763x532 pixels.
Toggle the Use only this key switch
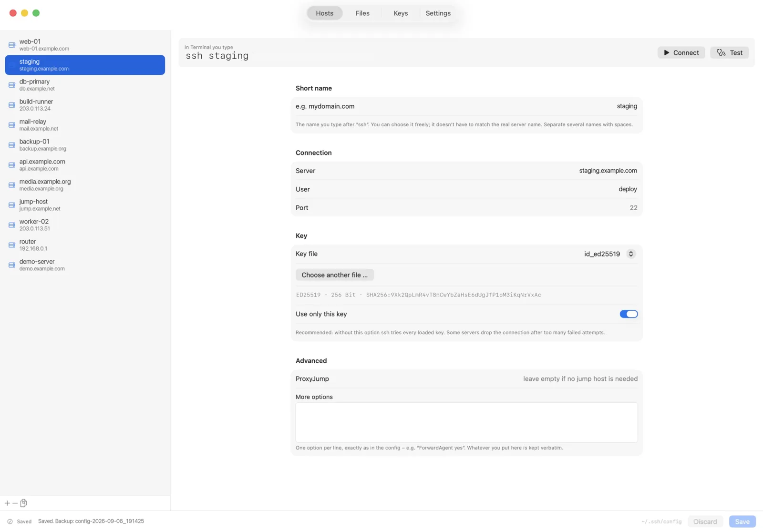tap(629, 314)
